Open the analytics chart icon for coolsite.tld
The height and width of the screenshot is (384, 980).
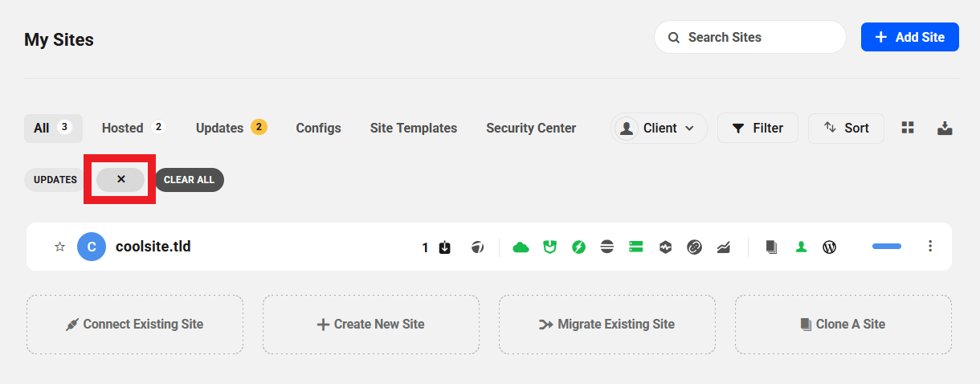pyautogui.click(x=724, y=247)
